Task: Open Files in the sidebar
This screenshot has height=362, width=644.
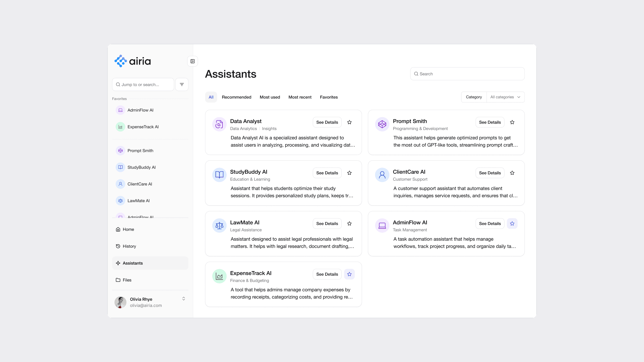Action: point(127,280)
